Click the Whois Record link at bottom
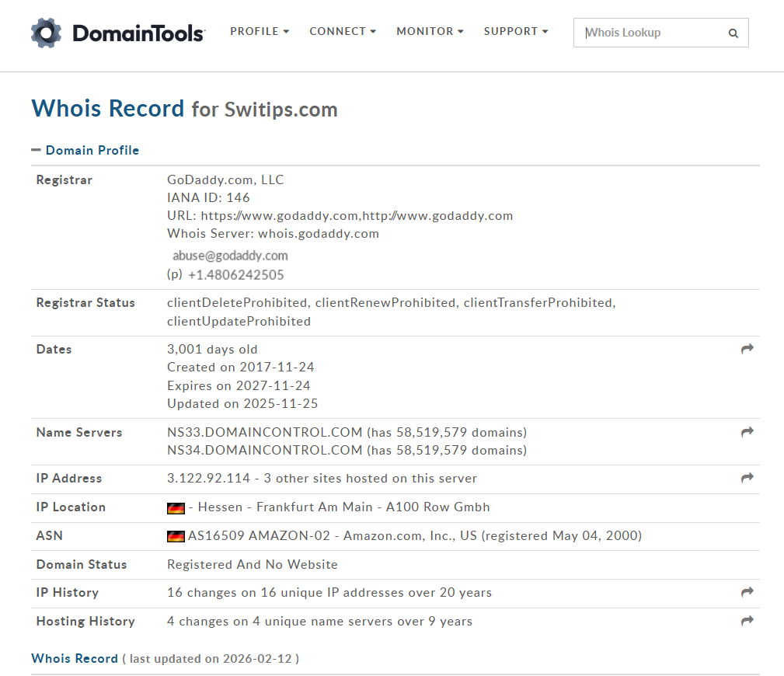This screenshot has height=676, width=784. (75, 658)
